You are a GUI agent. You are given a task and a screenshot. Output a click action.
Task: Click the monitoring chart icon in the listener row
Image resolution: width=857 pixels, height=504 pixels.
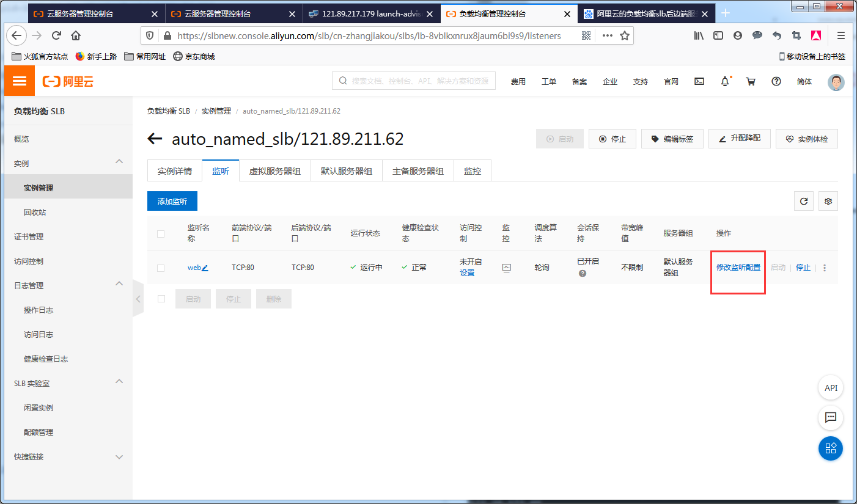[x=506, y=268]
